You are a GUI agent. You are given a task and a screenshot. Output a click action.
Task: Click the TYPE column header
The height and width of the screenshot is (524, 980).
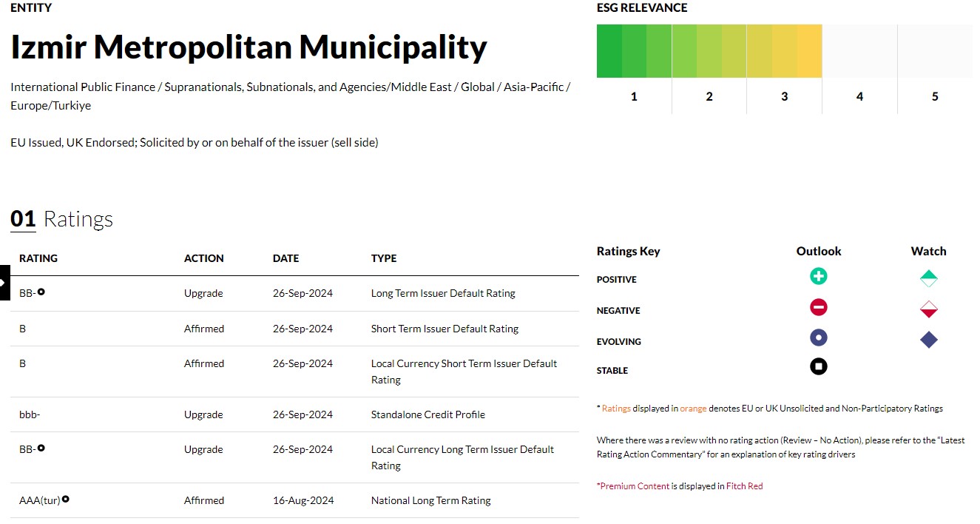pos(384,258)
